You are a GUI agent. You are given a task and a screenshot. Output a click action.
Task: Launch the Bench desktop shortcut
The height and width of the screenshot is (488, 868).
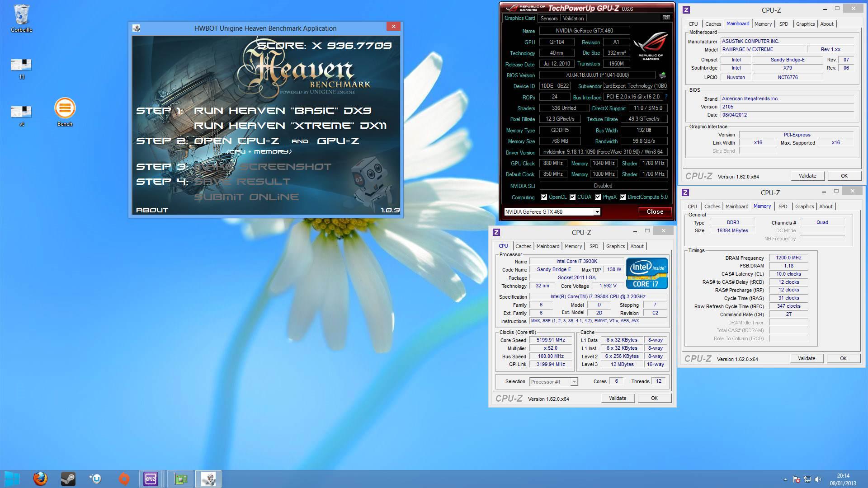(65, 112)
